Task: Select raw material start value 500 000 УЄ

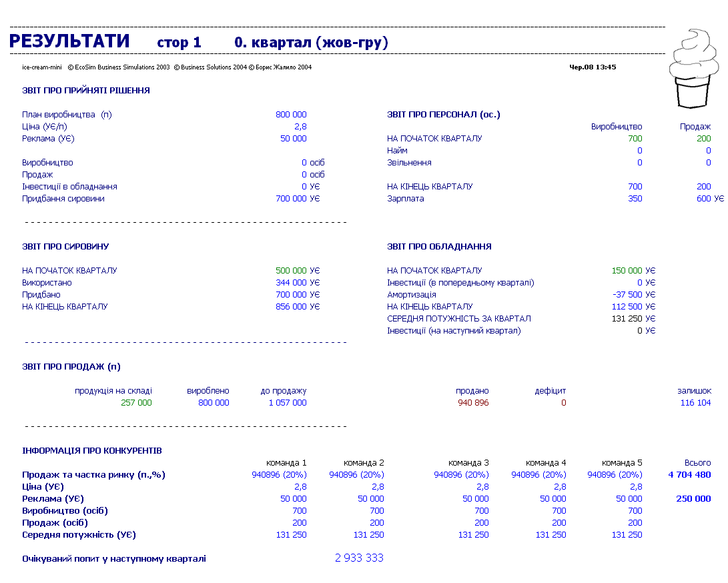Action: tap(298, 271)
